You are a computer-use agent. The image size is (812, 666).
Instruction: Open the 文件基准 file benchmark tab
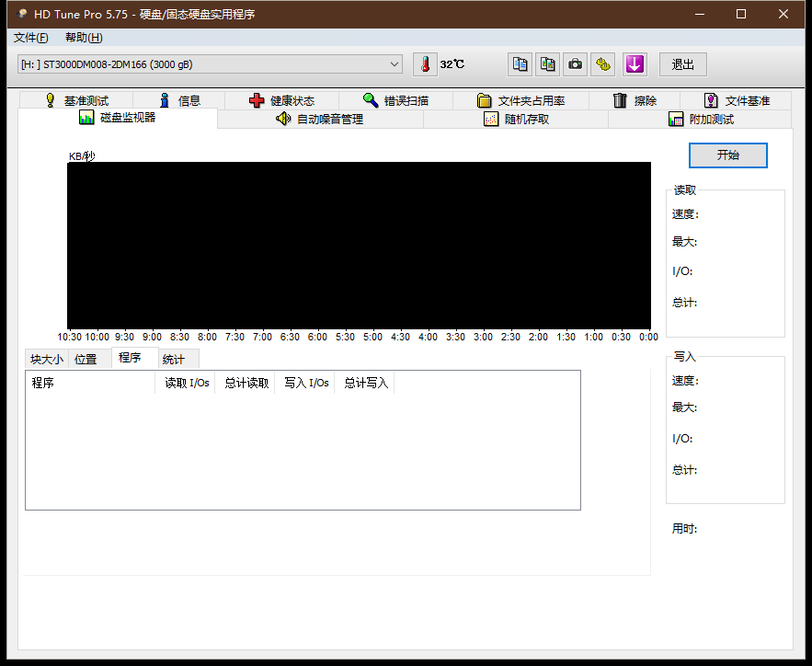pyautogui.click(x=736, y=100)
